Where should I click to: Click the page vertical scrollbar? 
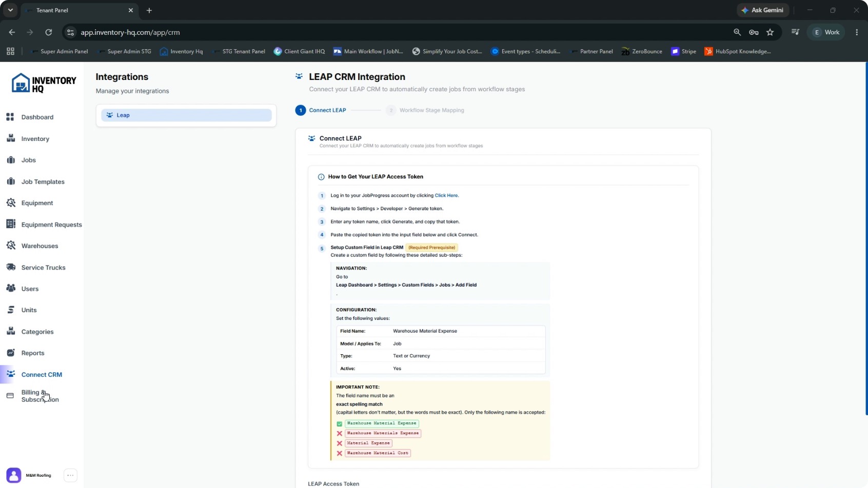pos(866,238)
